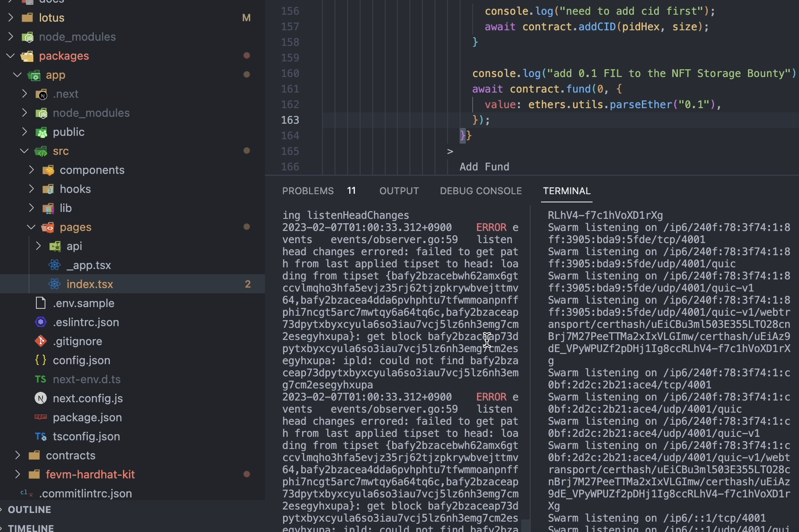Click the api folder icon
The width and height of the screenshot is (799, 532).
tap(55, 246)
